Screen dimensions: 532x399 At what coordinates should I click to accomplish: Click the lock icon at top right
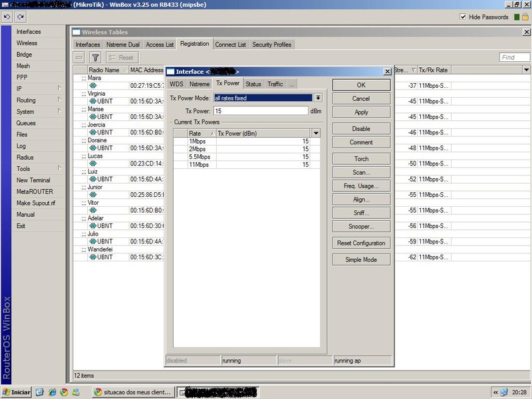click(525, 17)
